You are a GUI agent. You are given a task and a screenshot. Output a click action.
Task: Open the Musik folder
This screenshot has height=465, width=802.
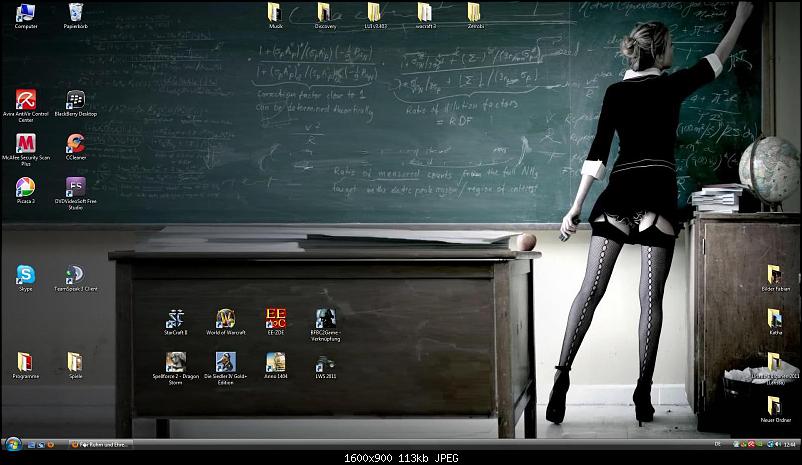point(275,13)
